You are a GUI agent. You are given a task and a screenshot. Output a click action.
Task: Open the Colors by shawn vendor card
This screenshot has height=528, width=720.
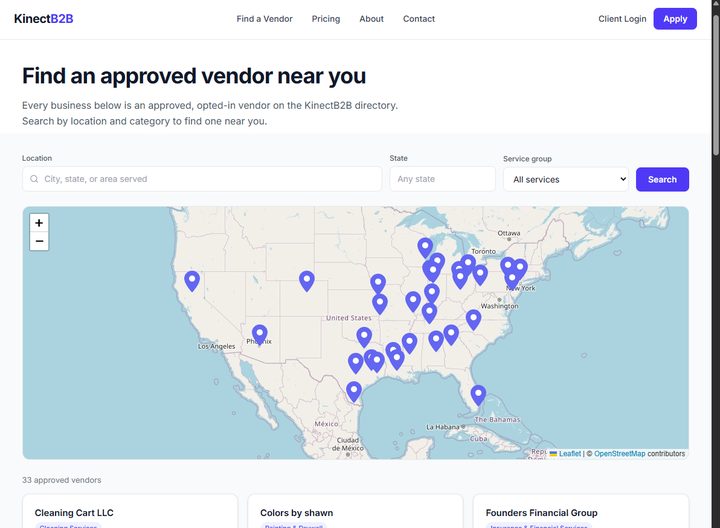tap(355, 511)
